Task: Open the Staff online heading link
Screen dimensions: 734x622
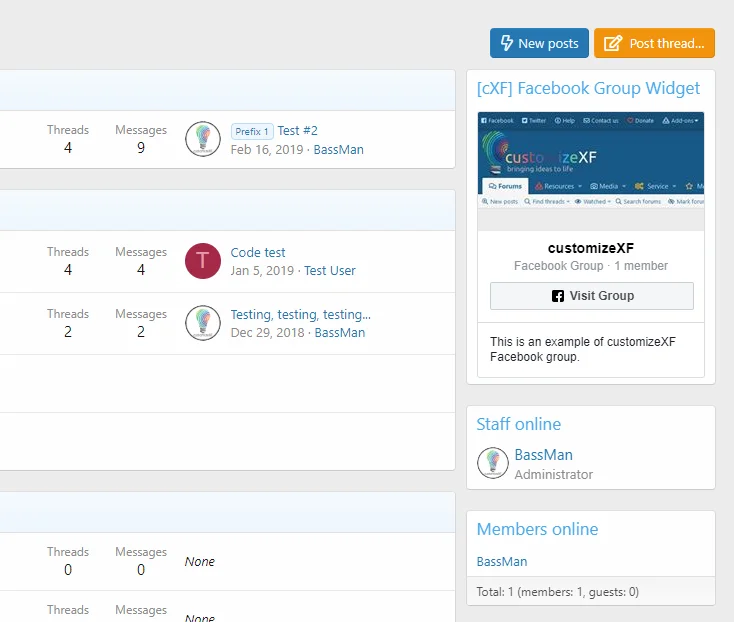Action: click(518, 424)
